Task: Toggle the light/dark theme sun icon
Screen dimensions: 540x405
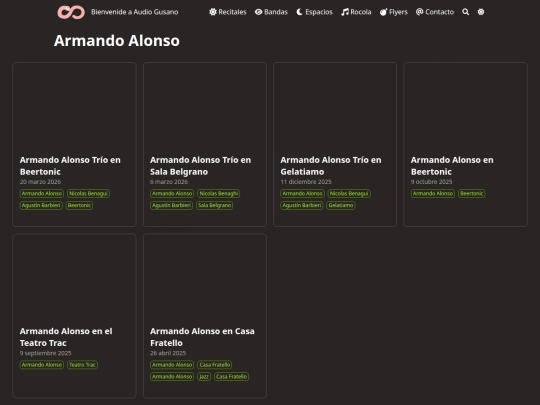Action: [481, 12]
